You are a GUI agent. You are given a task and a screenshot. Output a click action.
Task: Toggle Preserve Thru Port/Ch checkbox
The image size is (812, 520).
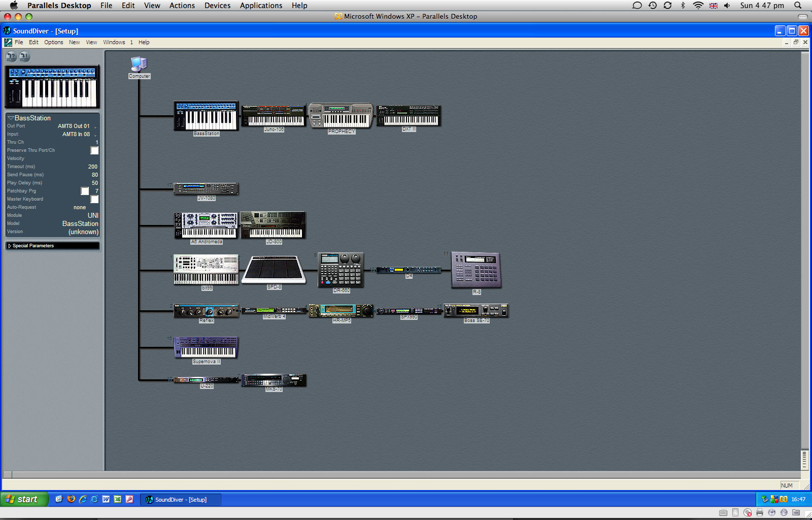point(94,150)
